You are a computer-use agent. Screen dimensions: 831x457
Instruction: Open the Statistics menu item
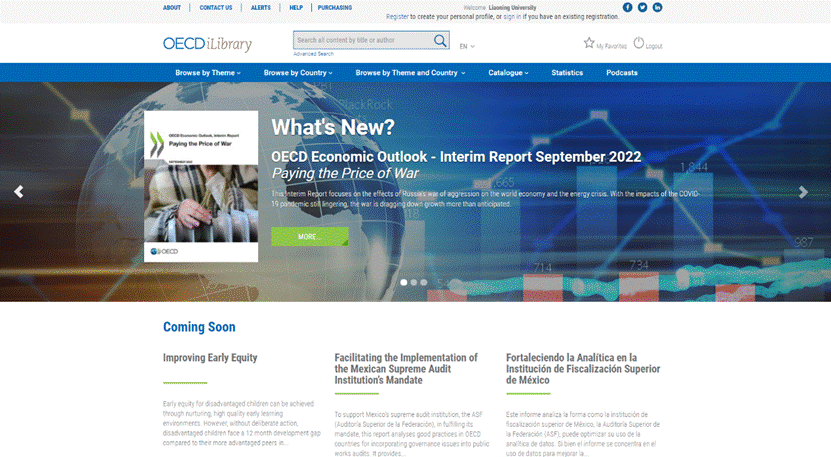point(567,73)
